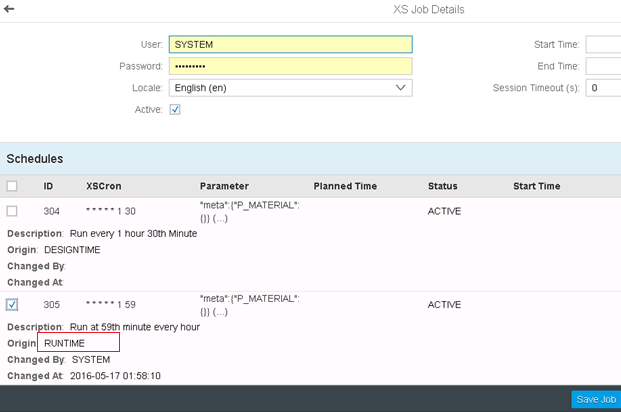Screen dimensions: 621x412
Task: Click the Planned Time column header
Action: (345, 186)
